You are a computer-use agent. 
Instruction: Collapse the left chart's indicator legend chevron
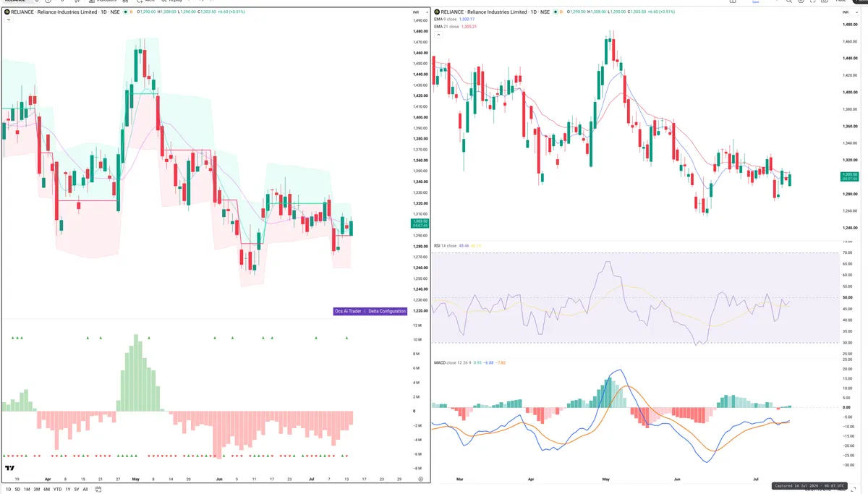tap(8, 20)
